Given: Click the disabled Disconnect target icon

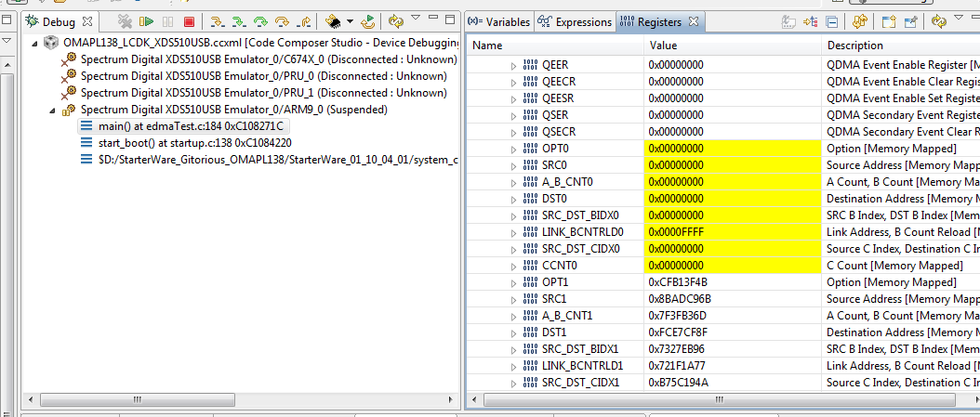Looking at the screenshot, I should pyautogui.click(x=125, y=22).
